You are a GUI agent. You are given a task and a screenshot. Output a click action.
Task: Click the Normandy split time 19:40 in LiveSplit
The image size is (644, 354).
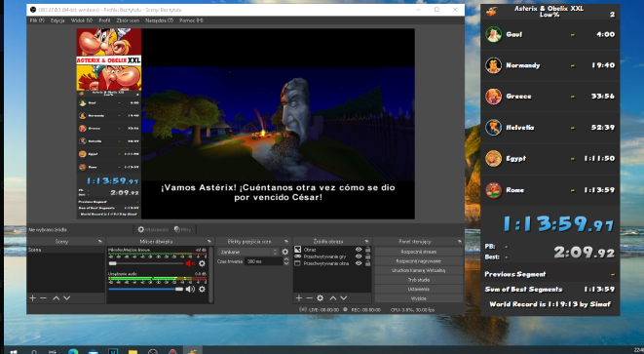(603, 65)
